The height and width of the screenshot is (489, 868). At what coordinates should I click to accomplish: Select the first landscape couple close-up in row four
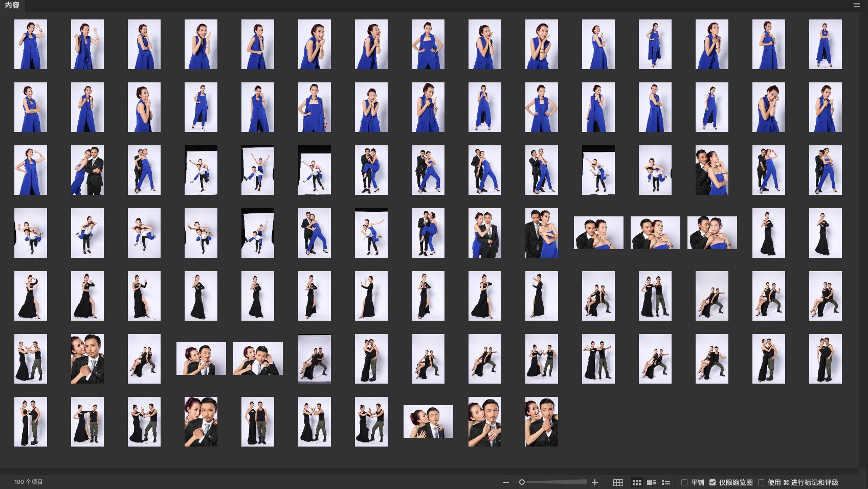click(598, 233)
